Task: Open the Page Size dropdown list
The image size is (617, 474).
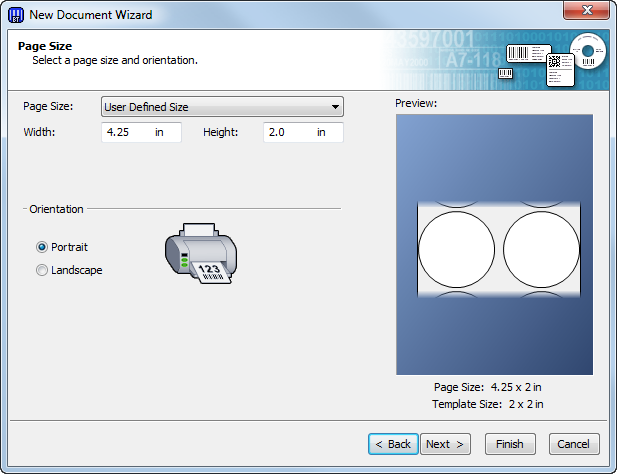Action: [x=222, y=107]
